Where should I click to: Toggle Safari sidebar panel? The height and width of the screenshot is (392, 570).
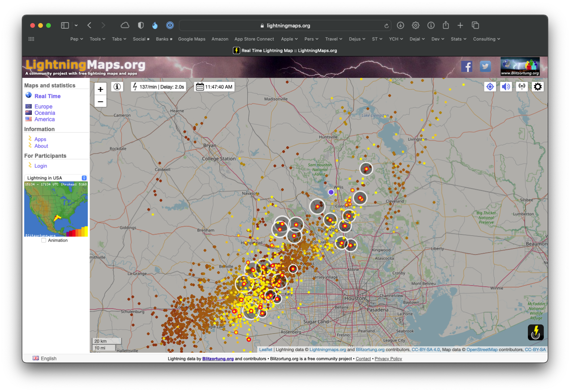[x=65, y=25]
